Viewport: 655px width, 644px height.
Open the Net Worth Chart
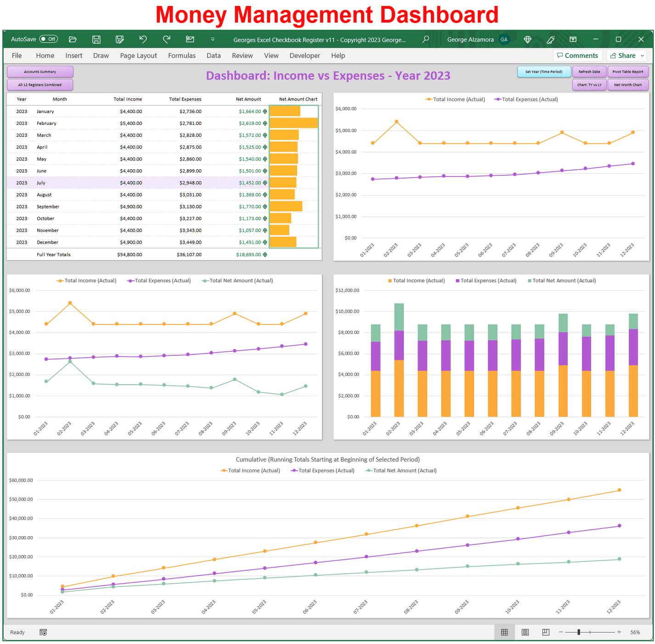tap(628, 84)
